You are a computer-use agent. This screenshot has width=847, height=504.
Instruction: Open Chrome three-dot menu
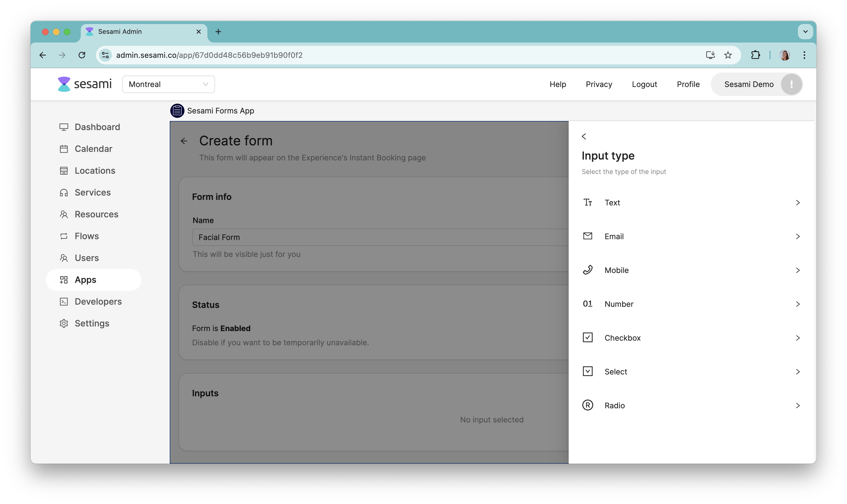click(x=804, y=55)
